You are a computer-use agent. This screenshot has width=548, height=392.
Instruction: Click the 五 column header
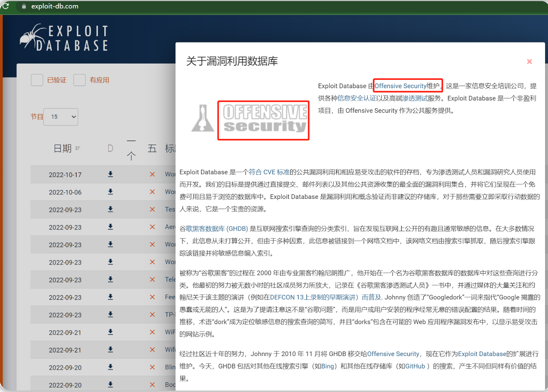[152, 148]
